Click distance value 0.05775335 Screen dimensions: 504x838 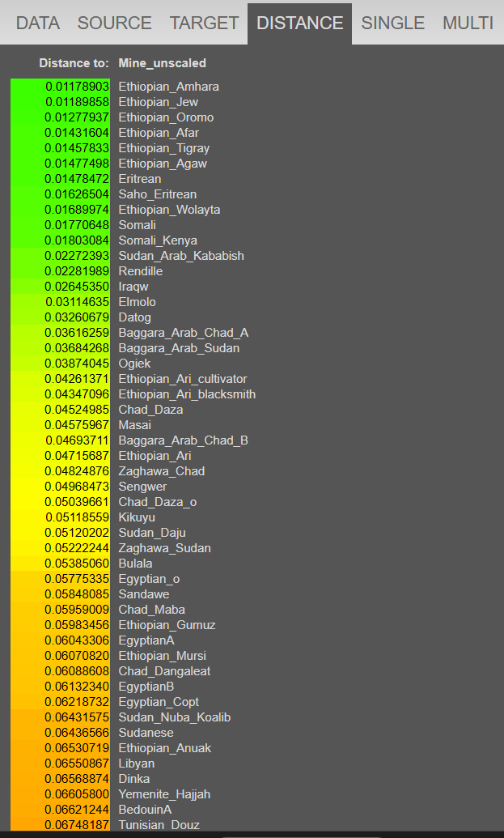[78, 580]
